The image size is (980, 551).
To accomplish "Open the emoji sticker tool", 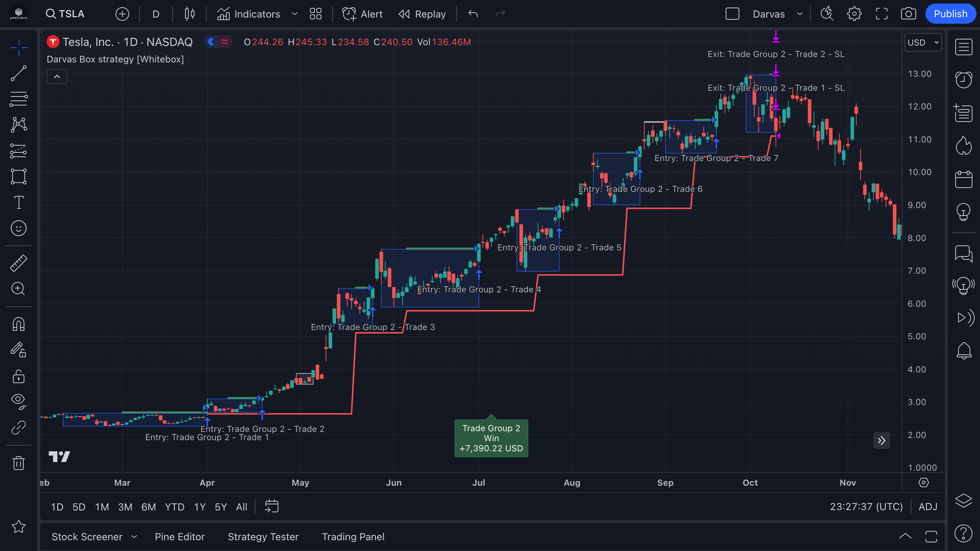I will 18,228.
